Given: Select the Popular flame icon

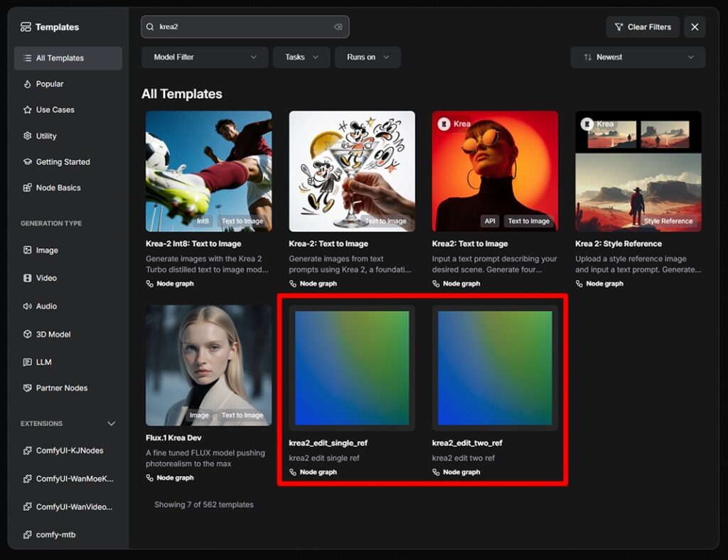Looking at the screenshot, I should pos(28,84).
